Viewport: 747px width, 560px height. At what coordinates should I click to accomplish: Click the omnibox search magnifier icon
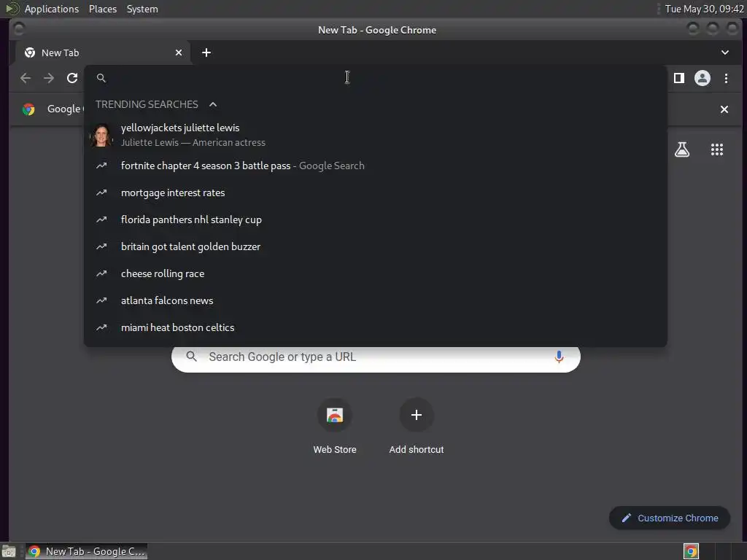coord(101,78)
